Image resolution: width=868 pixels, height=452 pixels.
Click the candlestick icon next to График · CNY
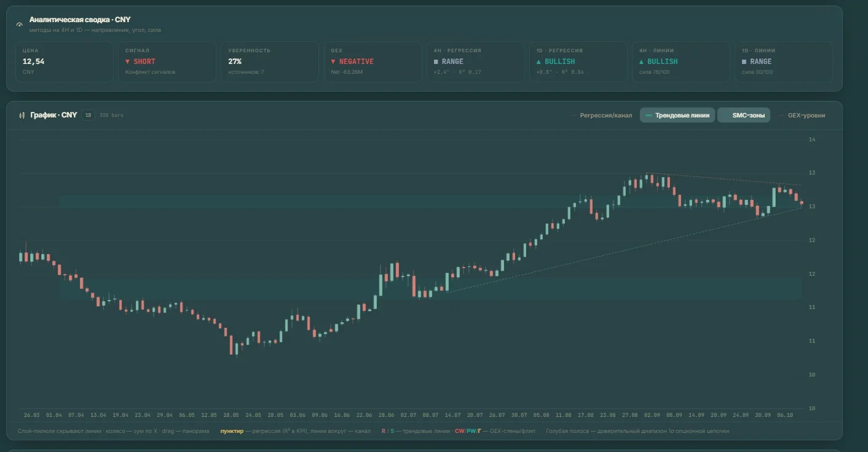pyautogui.click(x=22, y=115)
